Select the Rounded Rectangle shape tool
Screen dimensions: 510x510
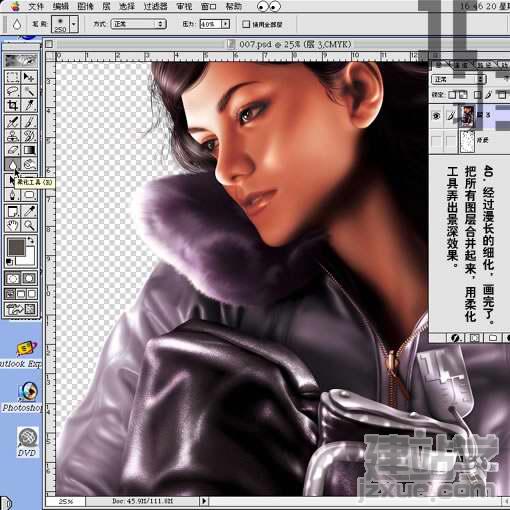point(29,195)
